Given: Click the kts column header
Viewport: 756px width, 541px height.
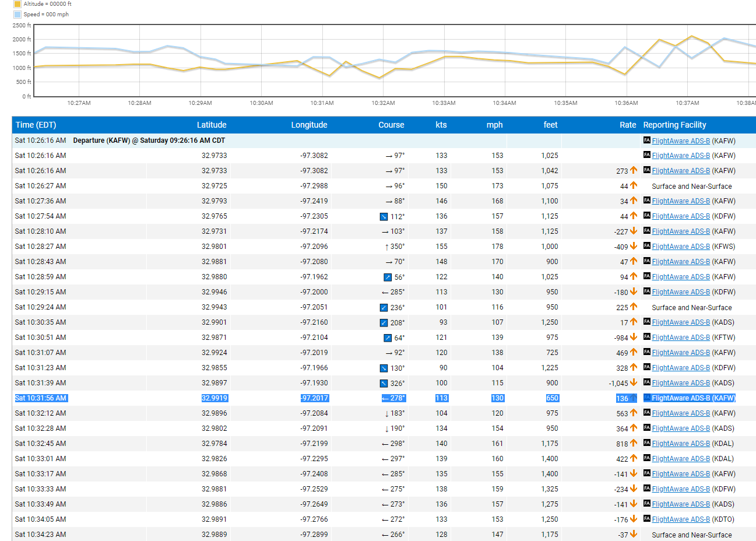Looking at the screenshot, I should [441, 125].
